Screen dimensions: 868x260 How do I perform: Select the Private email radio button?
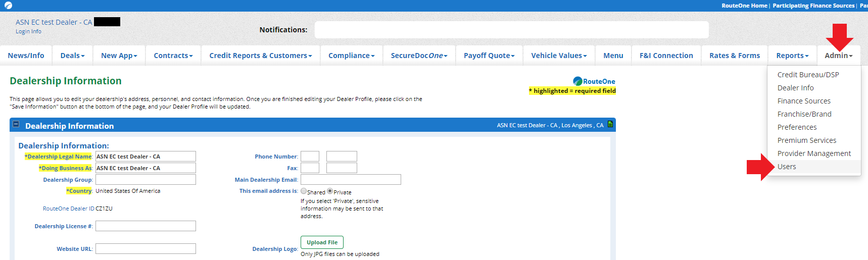tap(330, 191)
